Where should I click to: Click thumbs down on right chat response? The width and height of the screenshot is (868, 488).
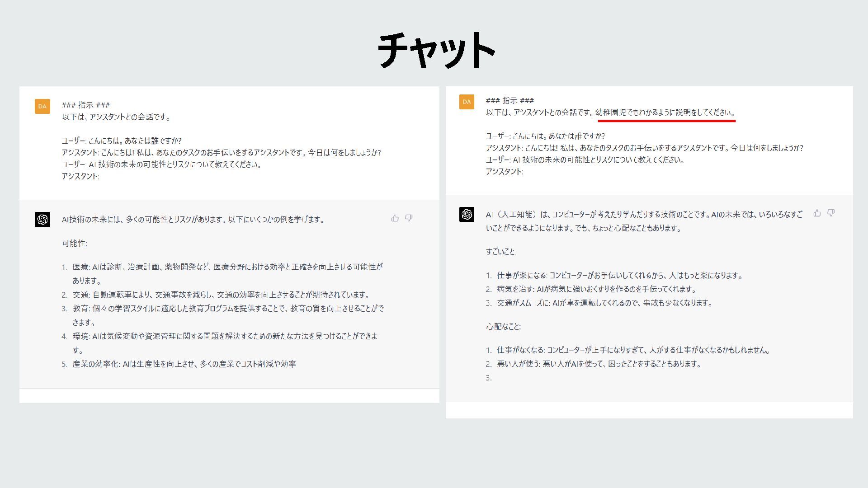831,213
